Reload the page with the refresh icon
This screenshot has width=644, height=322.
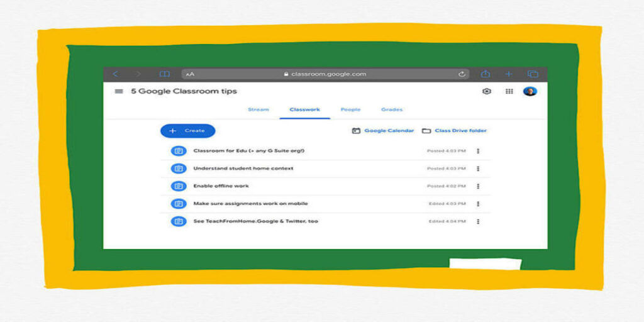(462, 74)
